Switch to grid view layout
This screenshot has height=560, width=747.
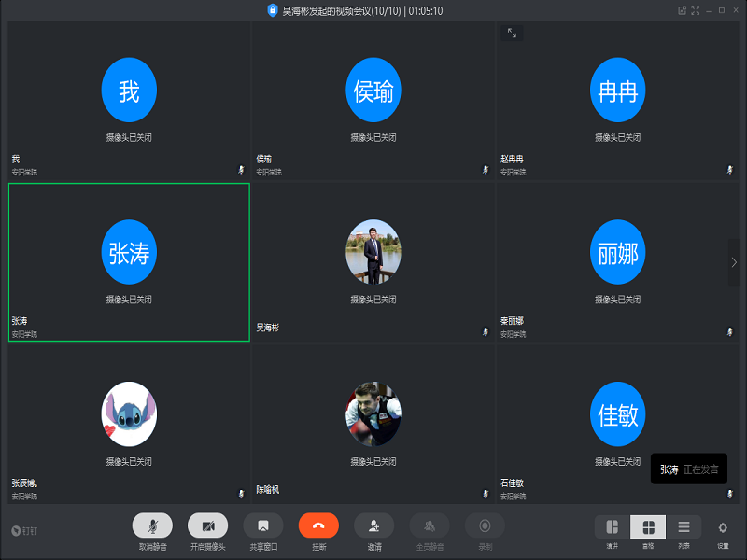[x=648, y=527]
